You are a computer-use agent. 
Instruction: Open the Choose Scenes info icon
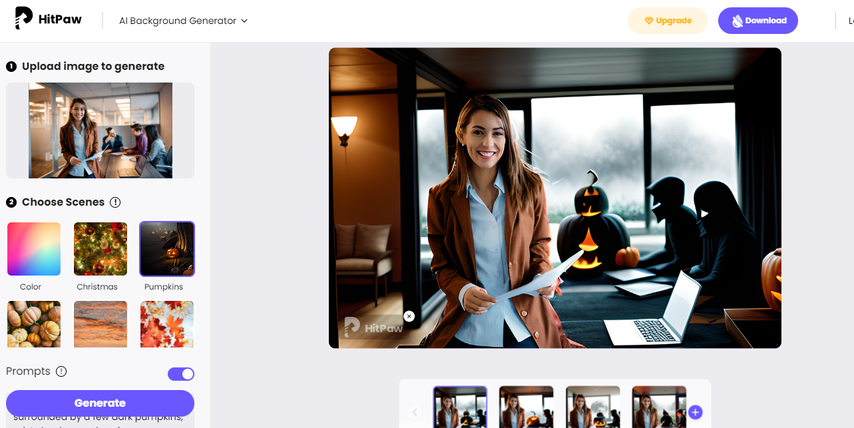pos(115,202)
